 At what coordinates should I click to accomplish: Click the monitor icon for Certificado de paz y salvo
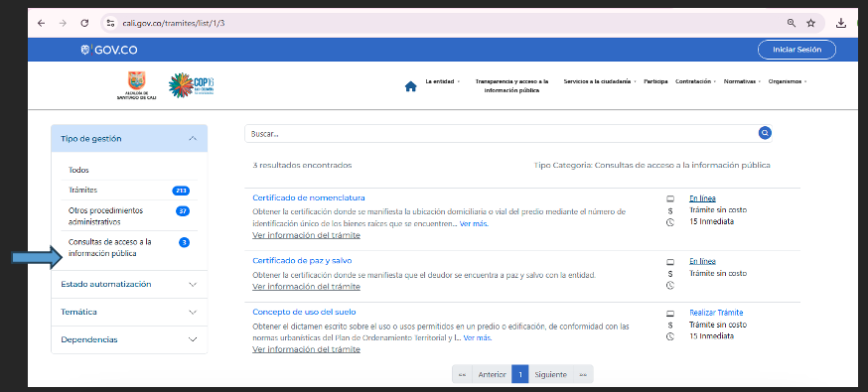point(670,262)
